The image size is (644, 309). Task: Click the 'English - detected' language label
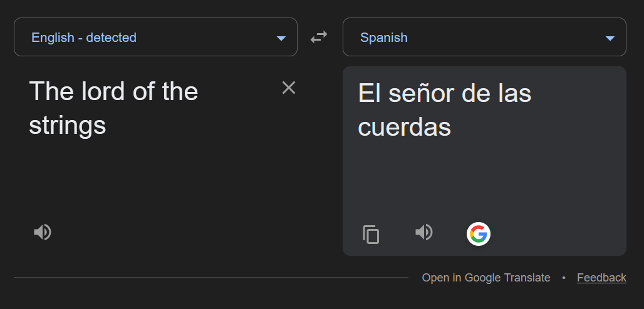[84, 38]
